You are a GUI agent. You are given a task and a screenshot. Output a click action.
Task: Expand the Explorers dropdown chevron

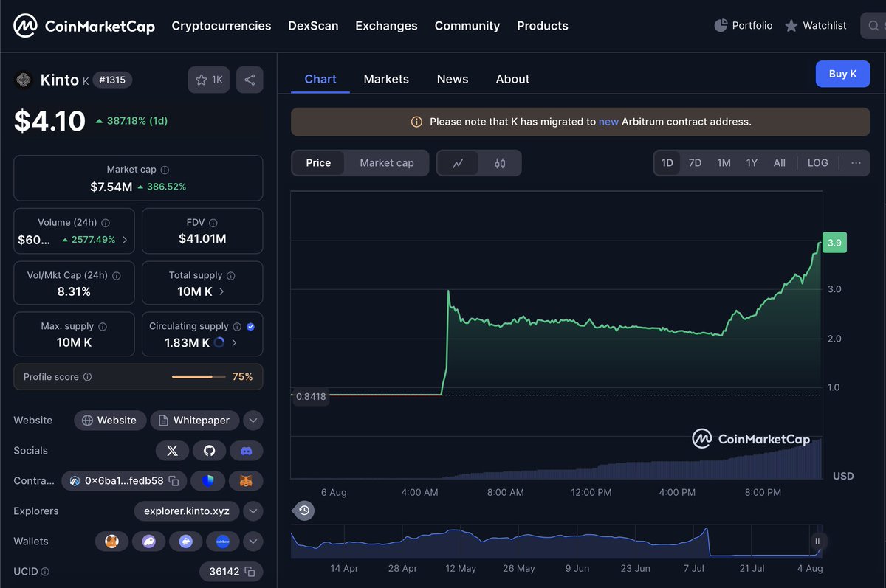pyautogui.click(x=253, y=511)
